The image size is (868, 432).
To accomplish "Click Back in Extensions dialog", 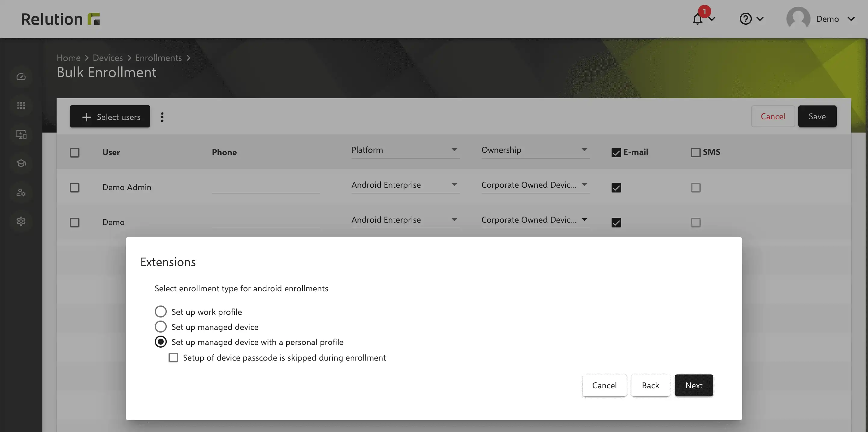I will (x=650, y=386).
